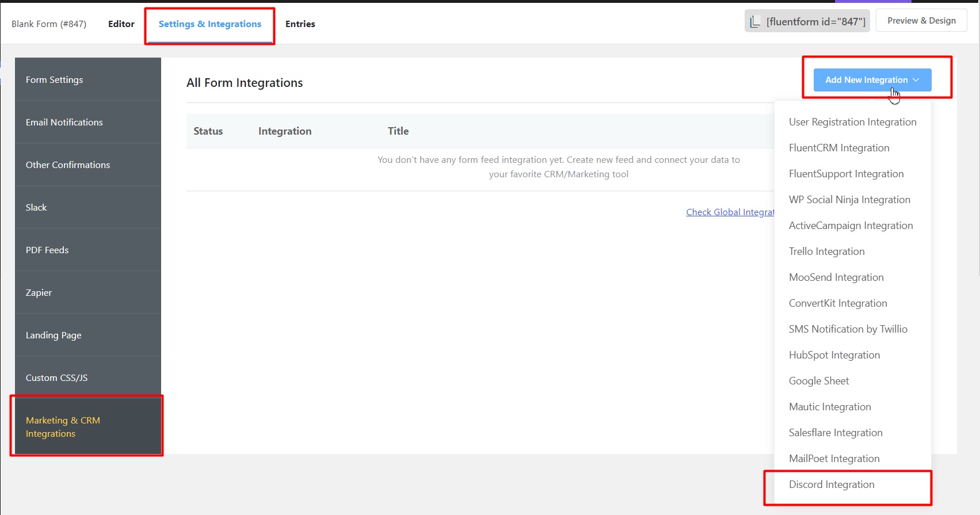The image size is (980, 515).
Task: Select HubSpot Integration
Action: click(853, 355)
